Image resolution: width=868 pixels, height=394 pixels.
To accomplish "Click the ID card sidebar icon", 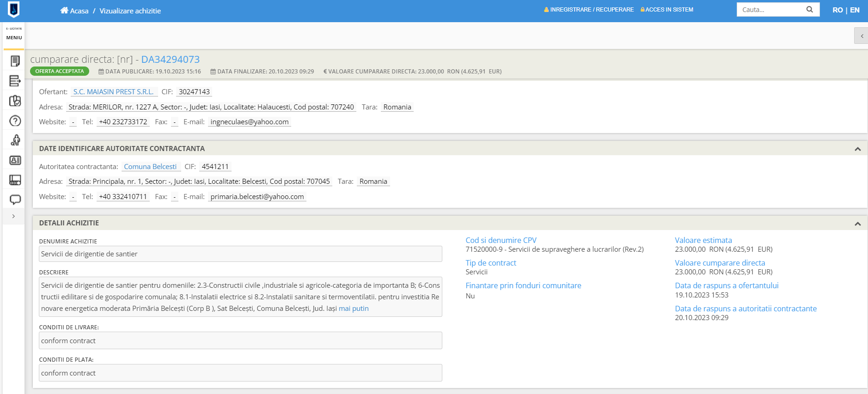I will (15, 160).
